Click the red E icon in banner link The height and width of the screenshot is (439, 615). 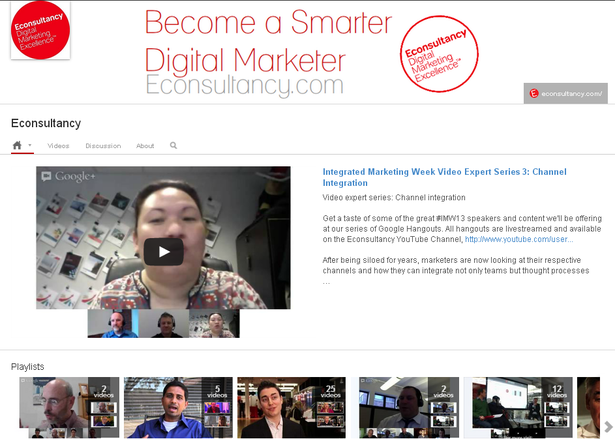pyautogui.click(x=534, y=93)
